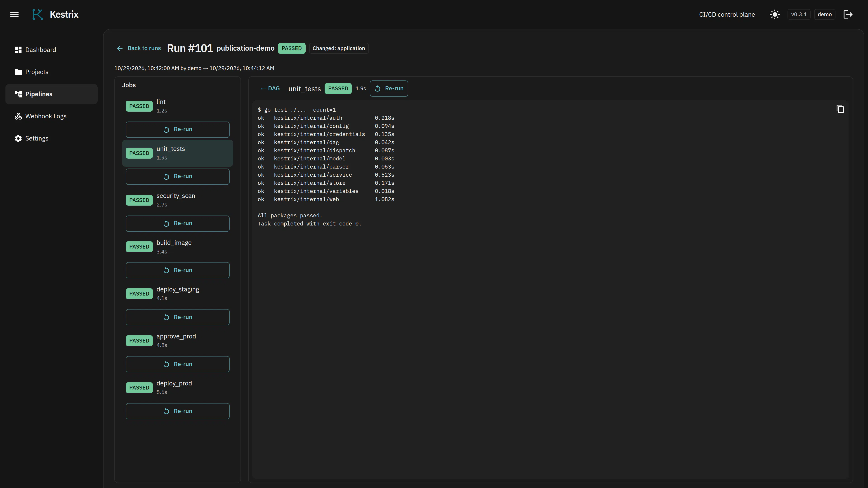Click the Webhook Logs icon
Viewport: 868px width, 488px height.
(x=18, y=116)
